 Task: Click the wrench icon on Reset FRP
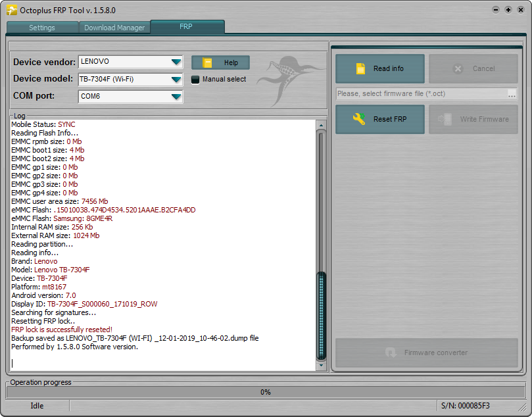tap(359, 119)
